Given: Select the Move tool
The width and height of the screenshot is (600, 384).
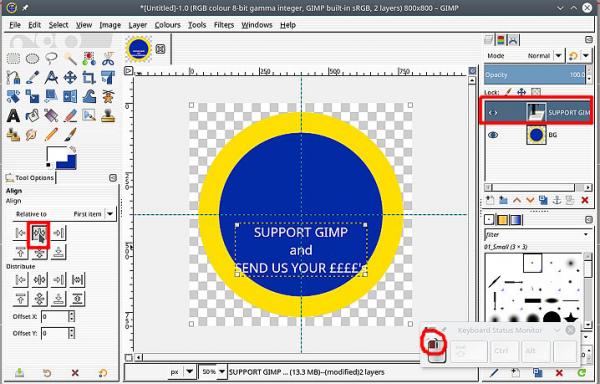Looking at the screenshot, I should pos(70,78).
